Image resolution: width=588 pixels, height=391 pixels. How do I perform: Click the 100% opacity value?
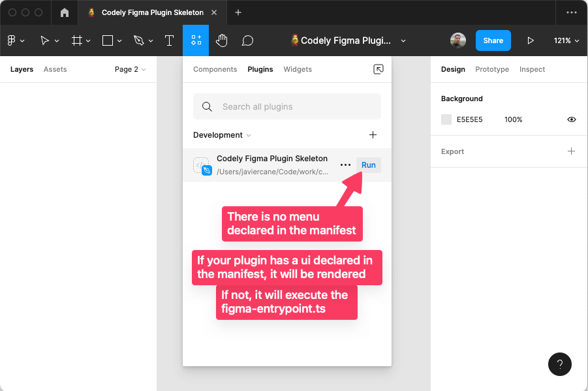[513, 119]
